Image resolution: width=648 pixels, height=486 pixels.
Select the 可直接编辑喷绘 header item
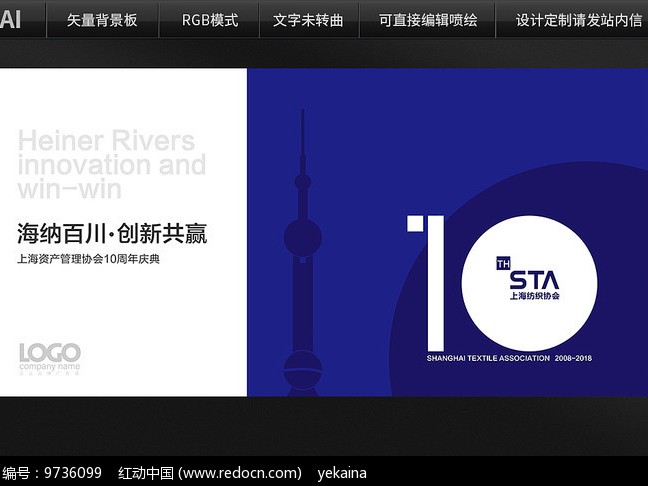coord(428,20)
